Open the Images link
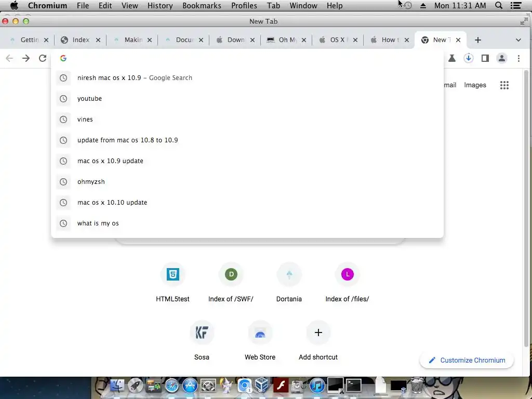Image resolution: width=532 pixels, height=399 pixels. coord(475,85)
